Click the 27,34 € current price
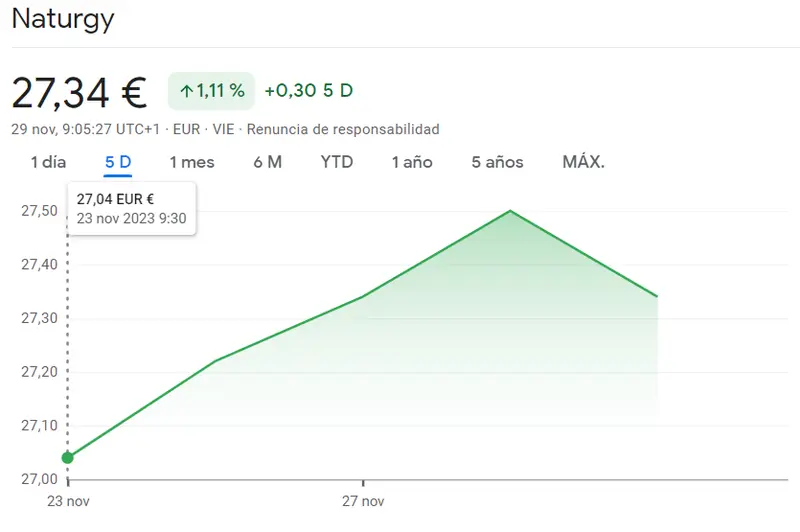 coord(79,92)
